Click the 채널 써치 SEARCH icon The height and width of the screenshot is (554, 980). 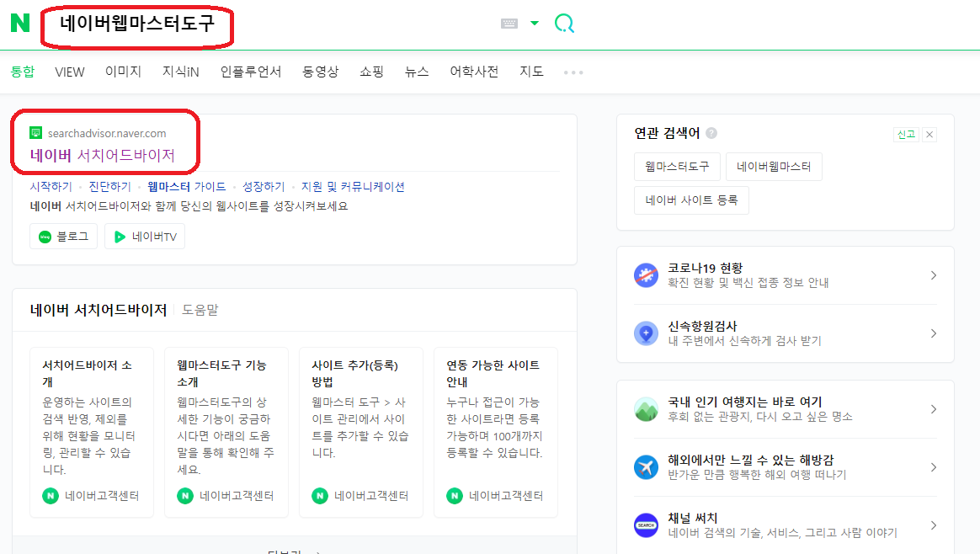647,525
